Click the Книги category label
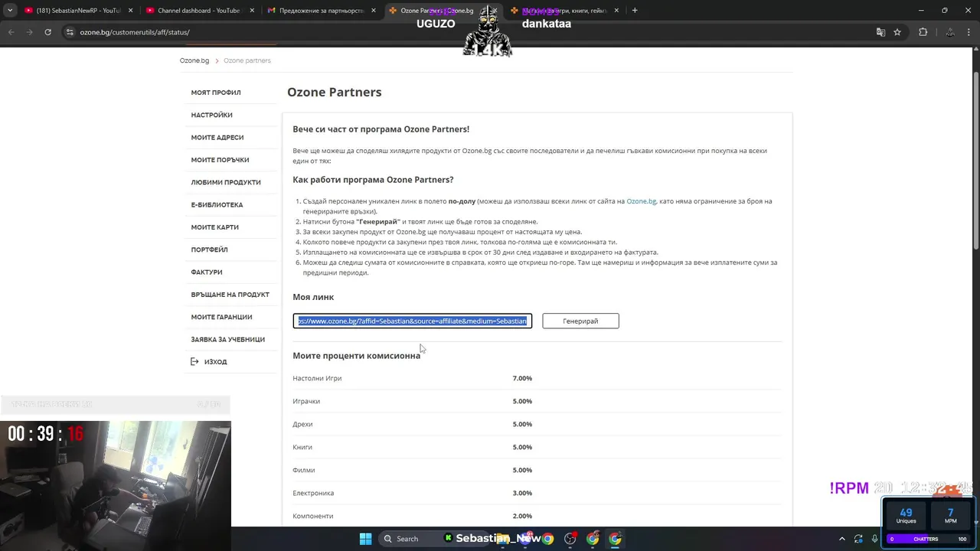This screenshot has height=551, width=980. point(302,447)
